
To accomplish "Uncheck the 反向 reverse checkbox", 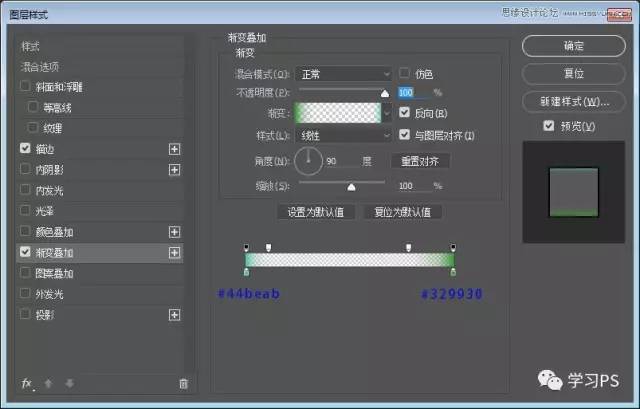I will point(405,113).
